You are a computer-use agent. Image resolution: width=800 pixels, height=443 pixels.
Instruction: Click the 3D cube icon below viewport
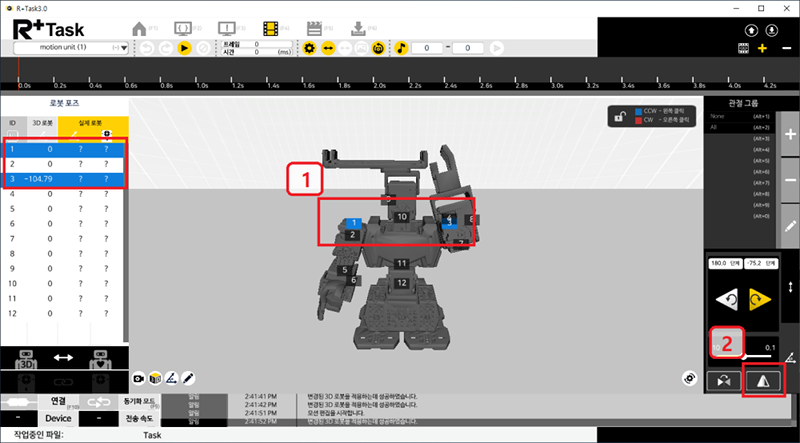tap(156, 379)
